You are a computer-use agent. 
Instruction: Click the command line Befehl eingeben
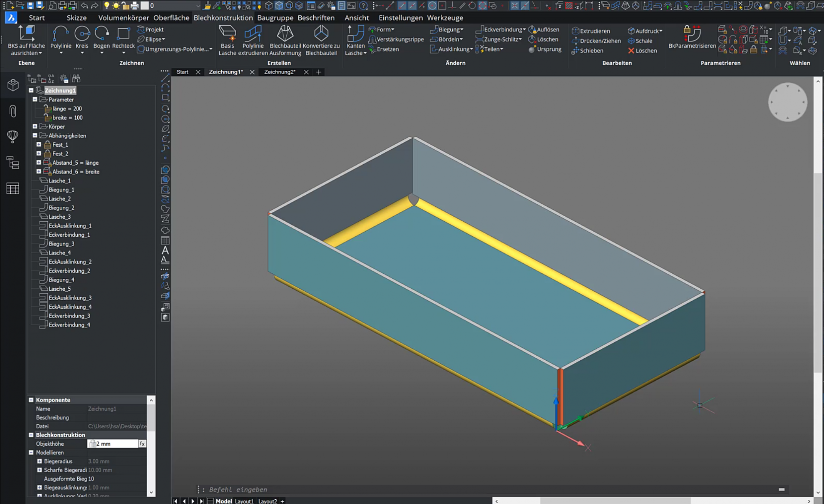click(238, 489)
